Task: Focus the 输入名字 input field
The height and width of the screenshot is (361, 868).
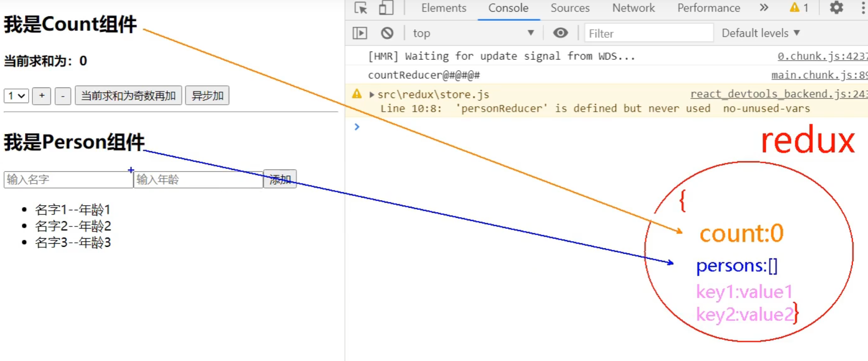Action: click(68, 179)
